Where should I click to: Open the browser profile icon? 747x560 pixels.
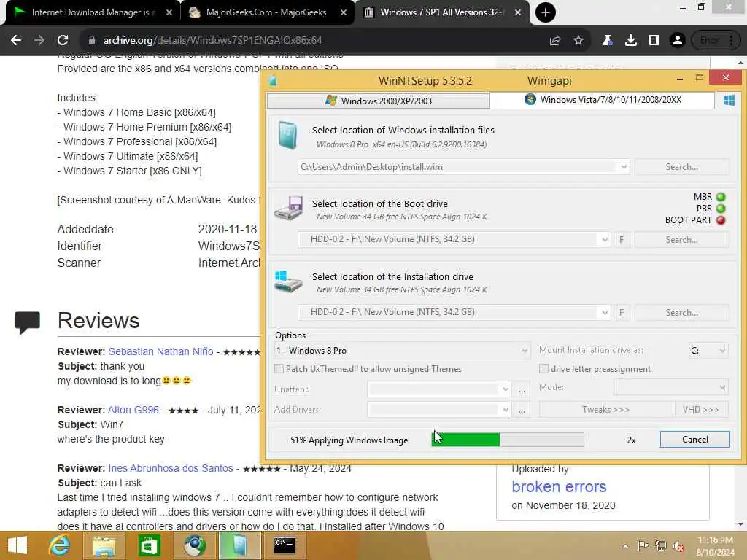pyautogui.click(x=678, y=41)
